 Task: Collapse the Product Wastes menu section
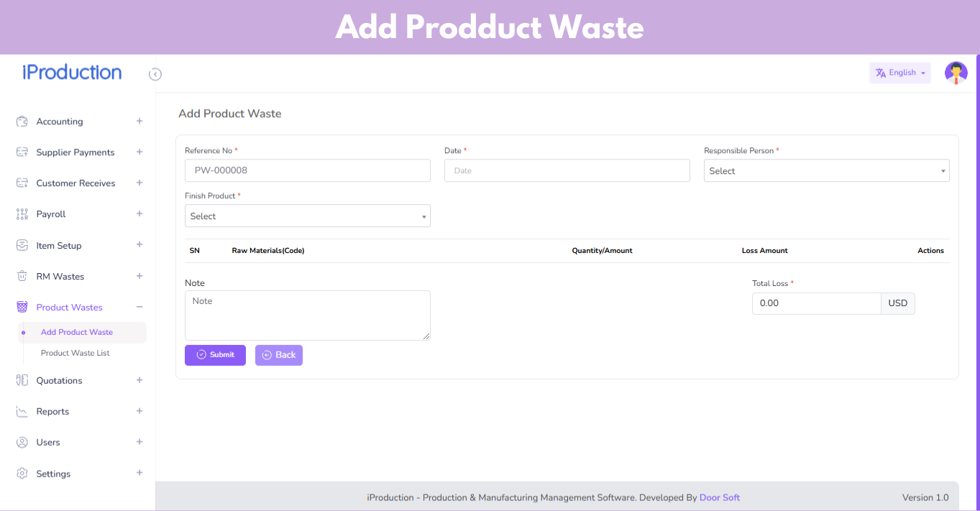tap(139, 307)
